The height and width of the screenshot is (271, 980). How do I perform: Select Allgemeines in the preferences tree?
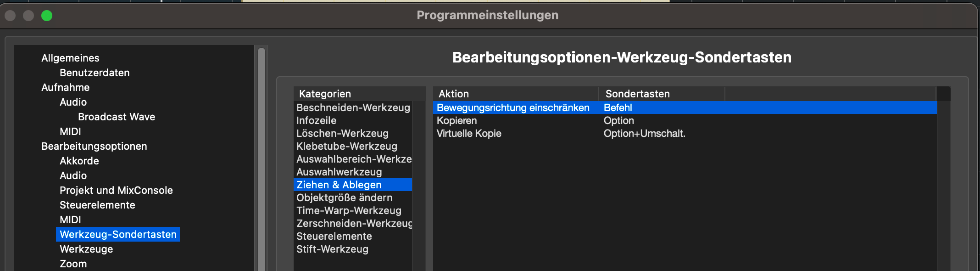click(x=70, y=58)
